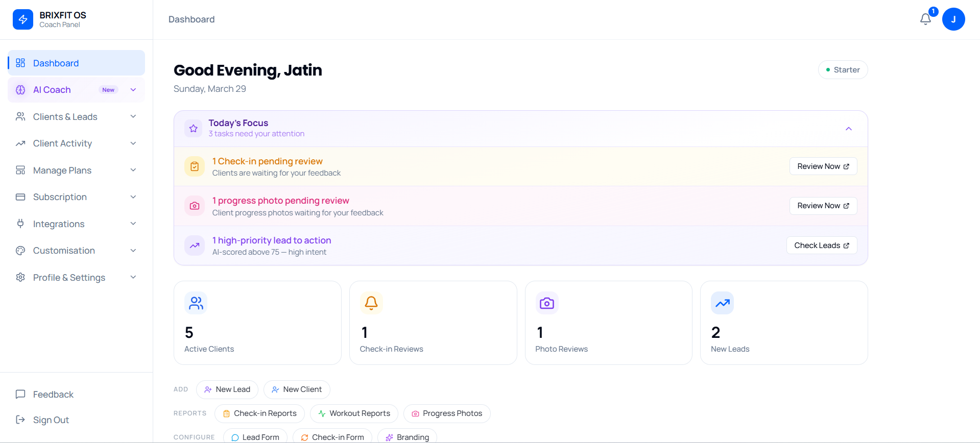The height and width of the screenshot is (443, 980).
Task: Open the J user avatar menu
Action: (953, 19)
